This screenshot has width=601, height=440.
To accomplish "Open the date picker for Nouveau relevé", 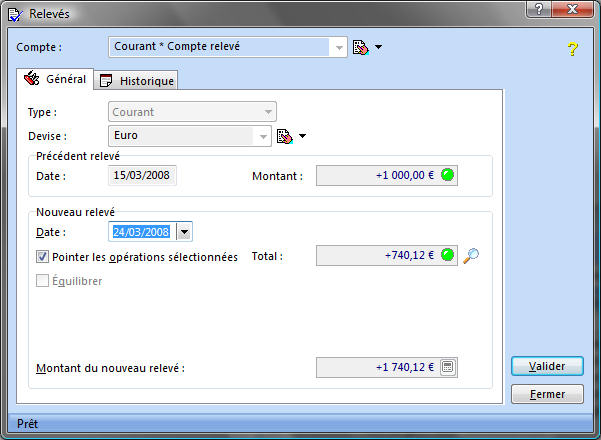I will point(185,232).
